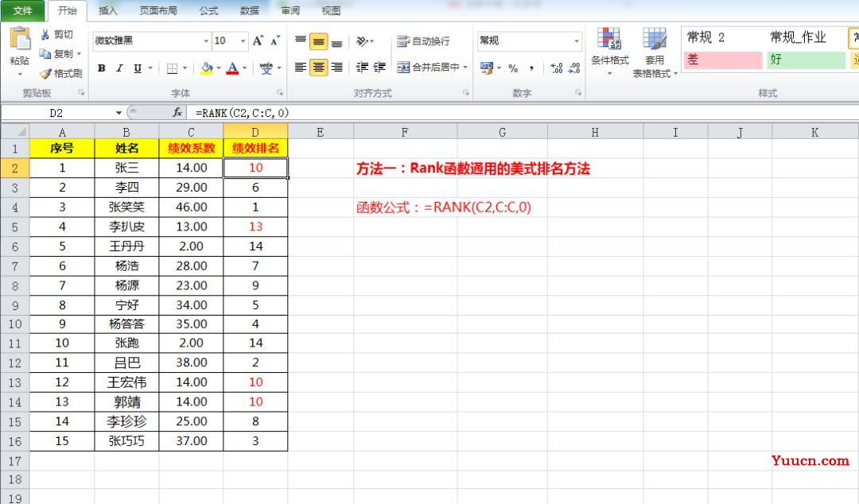Viewport: 859px width, 504px height.
Task: Expand the Number group dialog launcher
Action: (x=578, y=92)
